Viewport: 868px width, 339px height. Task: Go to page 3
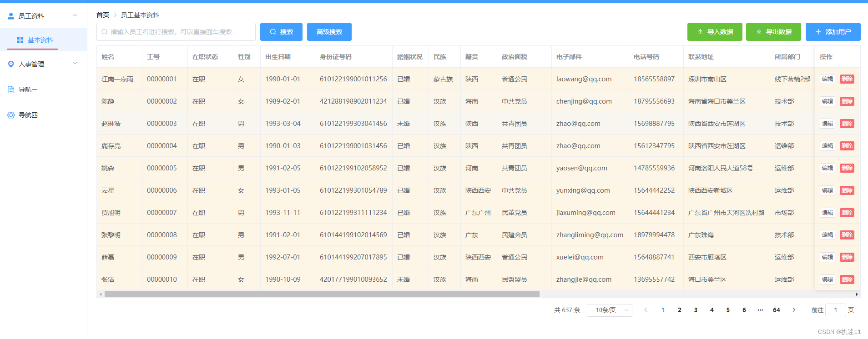(x=696, y=310)
